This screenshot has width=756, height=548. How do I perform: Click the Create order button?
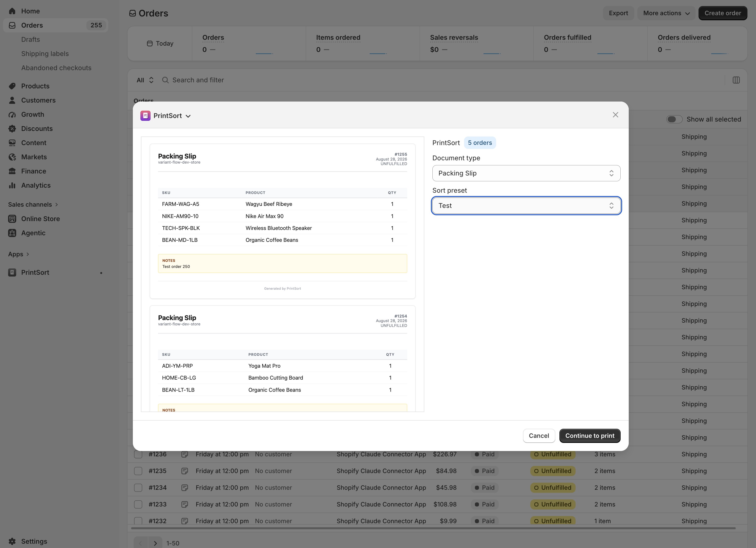(x=723, y=13)
